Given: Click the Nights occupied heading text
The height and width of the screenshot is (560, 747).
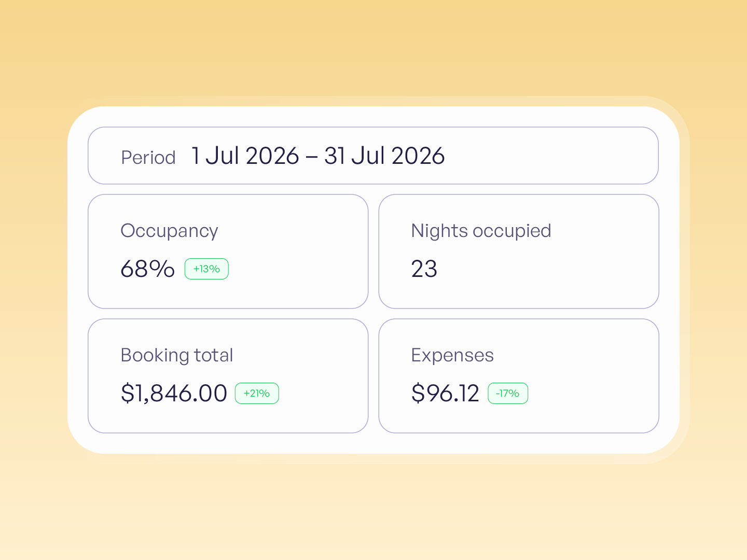Looking at the screenshot, I should [481, 231].
